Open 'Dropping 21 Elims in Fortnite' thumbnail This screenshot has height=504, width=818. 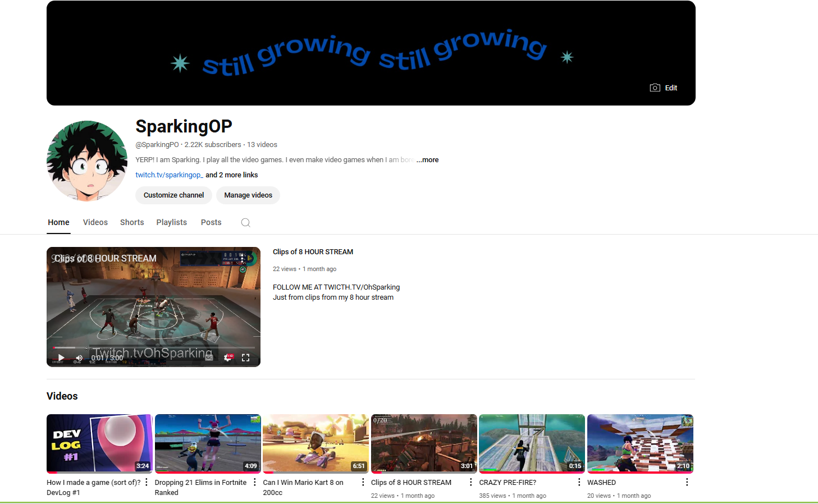pos(208,444)
